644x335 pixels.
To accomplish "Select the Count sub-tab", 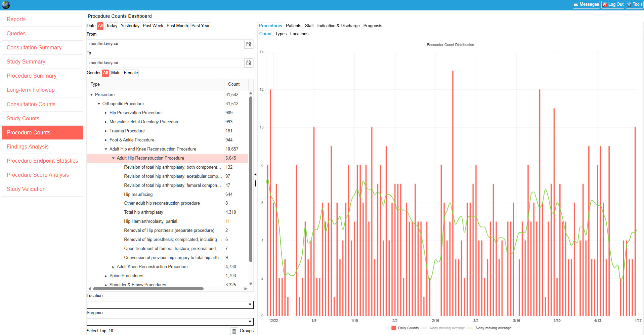I will tap(265, 34).
